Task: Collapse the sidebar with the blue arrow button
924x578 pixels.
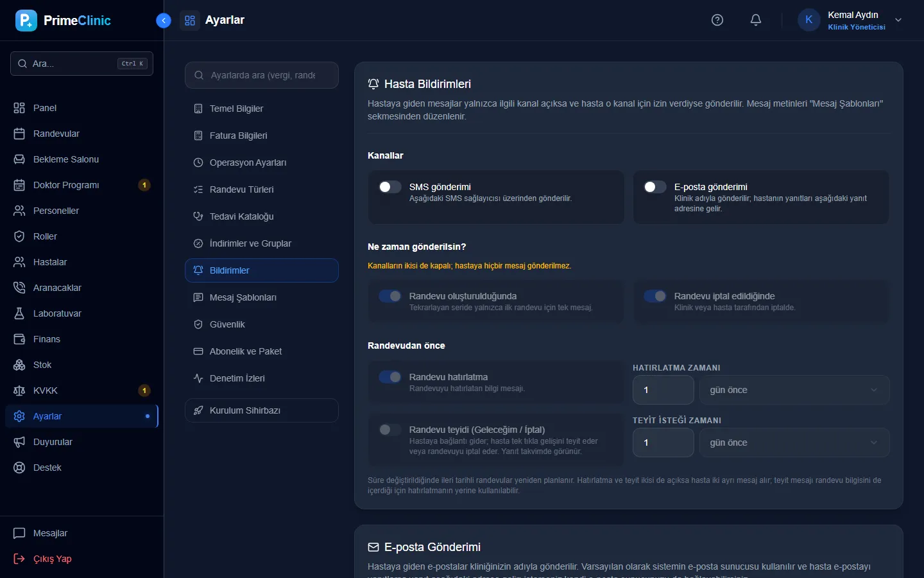Action: coord(164,21)
